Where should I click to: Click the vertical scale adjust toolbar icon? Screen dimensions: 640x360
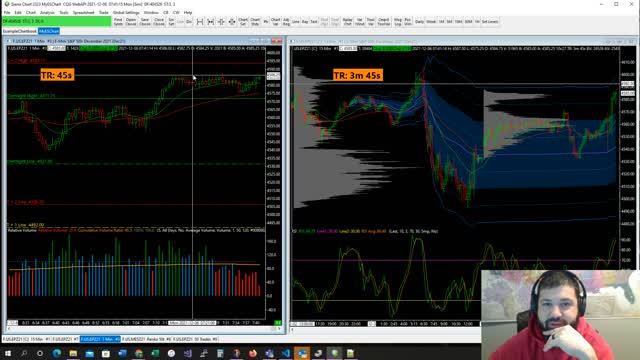point(221,22)
